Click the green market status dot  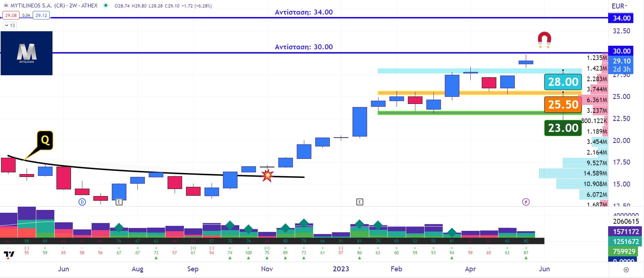click(105, 6)
